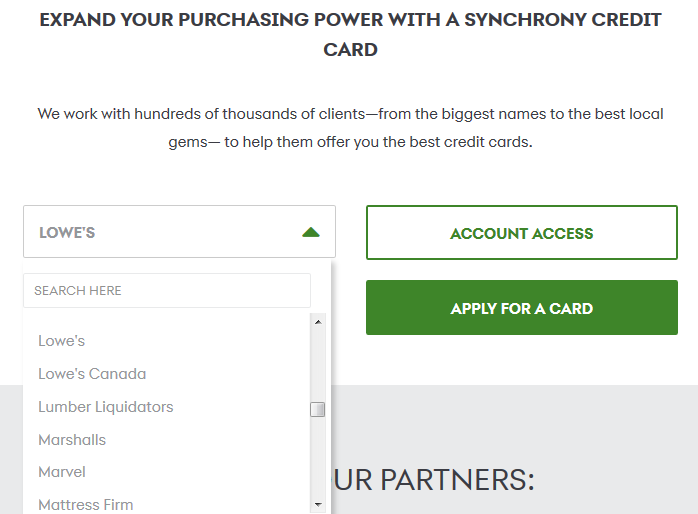Click scrollbar track below the thumb
698x514 pixels.
point(318,457)
